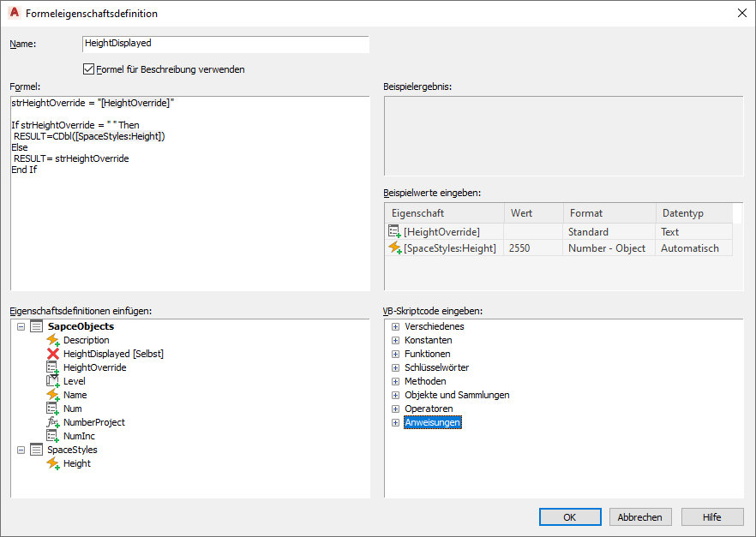This screenshot has height=537, width=756.
Task: Click the icon beside Level property
Action: (52, 381)
